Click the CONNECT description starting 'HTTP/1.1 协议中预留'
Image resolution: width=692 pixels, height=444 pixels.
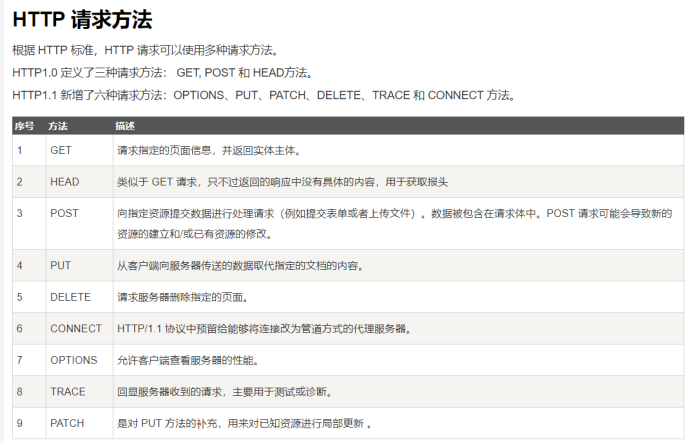click(264, 329)
